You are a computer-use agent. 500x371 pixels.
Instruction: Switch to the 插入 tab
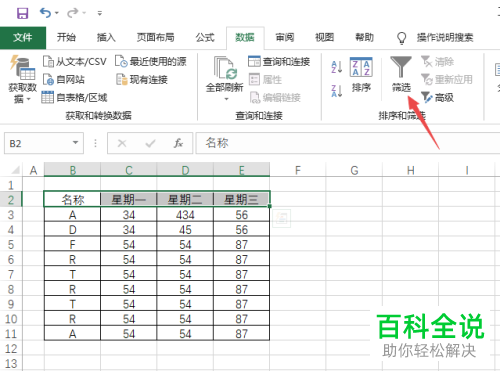(x=106, y=37)
